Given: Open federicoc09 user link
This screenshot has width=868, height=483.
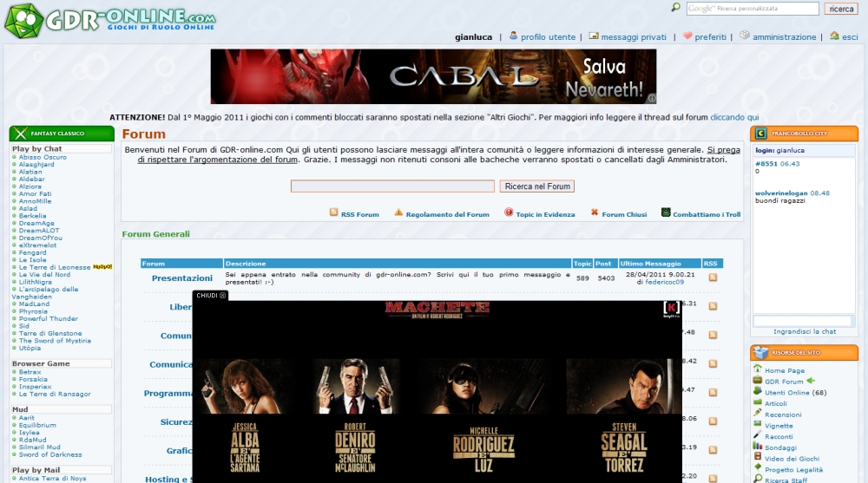Looking at the screenshot, I should pyautogui.click(x=664, y=282).
